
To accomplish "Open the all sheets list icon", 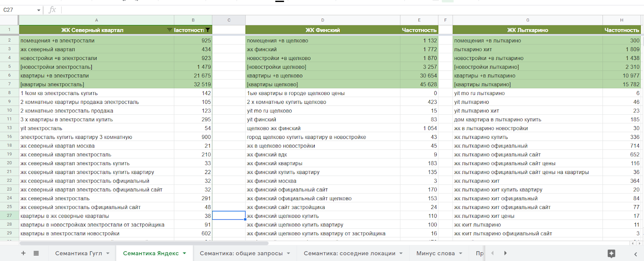I will [36, 253].
